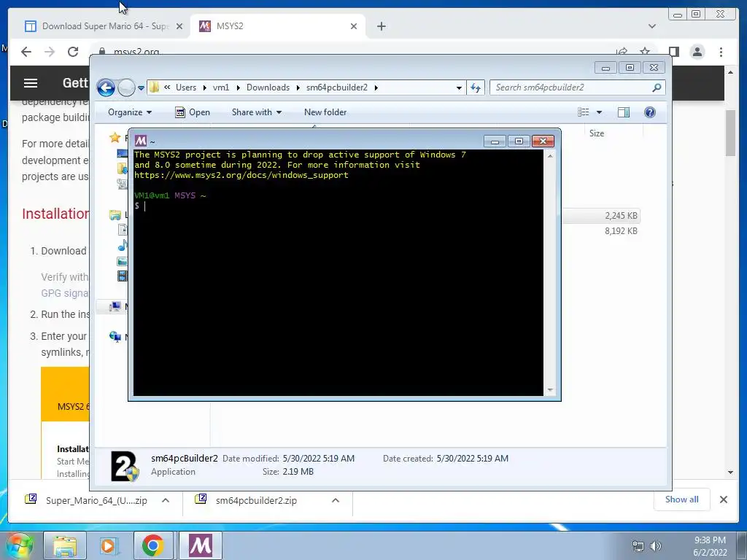Click volume speaker icon in system tray
Viewport: 747px width, 560px height.
[656, 546]
